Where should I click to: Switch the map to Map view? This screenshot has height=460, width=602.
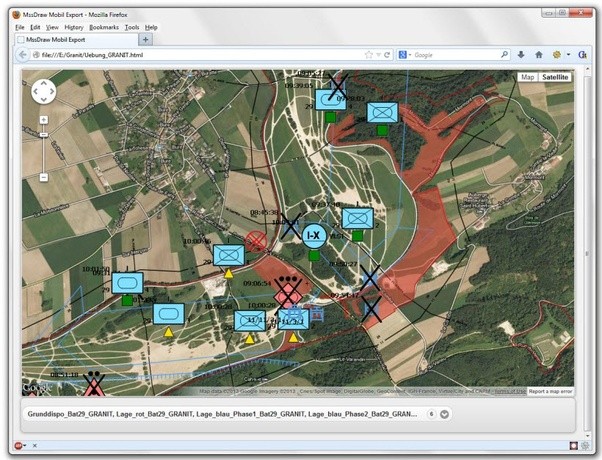point(528,77)
